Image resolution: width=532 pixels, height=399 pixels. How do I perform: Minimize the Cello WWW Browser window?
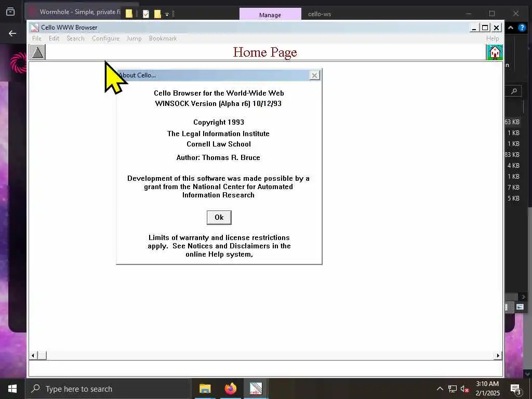tap(474, 28)
